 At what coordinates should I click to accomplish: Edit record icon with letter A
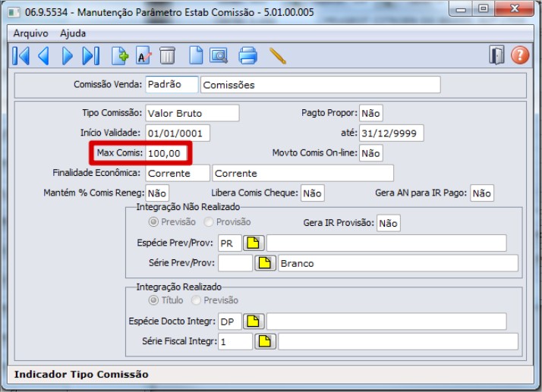pos(143,55)
